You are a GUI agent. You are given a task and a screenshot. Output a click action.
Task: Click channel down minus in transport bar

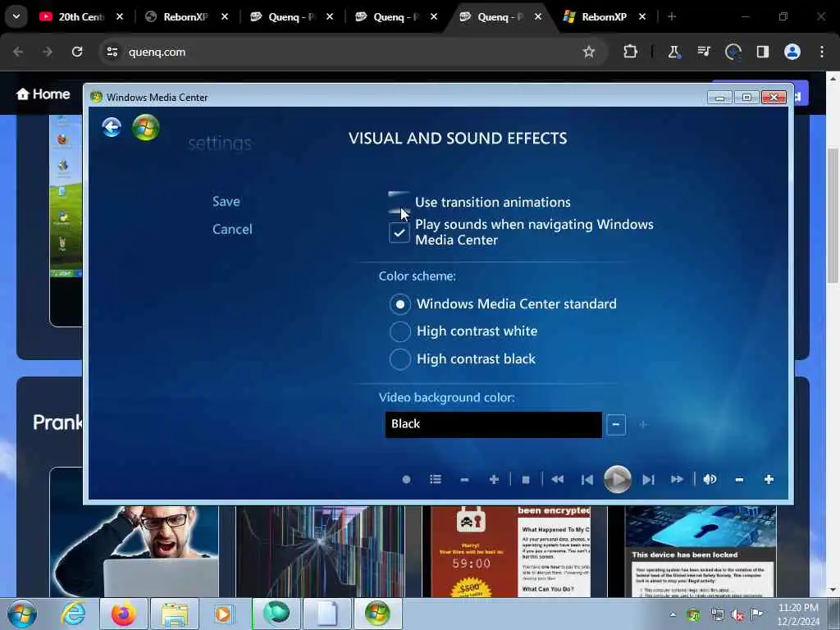464,479
